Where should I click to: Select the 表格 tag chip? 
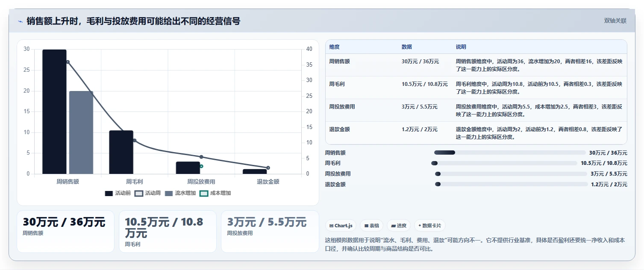click(x=371, y=226)
